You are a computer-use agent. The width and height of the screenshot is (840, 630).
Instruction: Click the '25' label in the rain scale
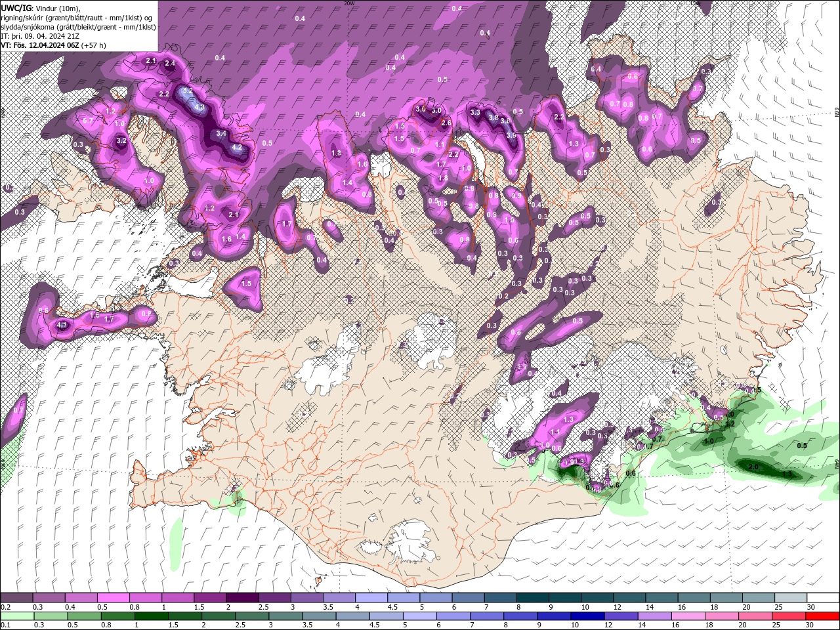pyautogui.click(x=776, y=625)
